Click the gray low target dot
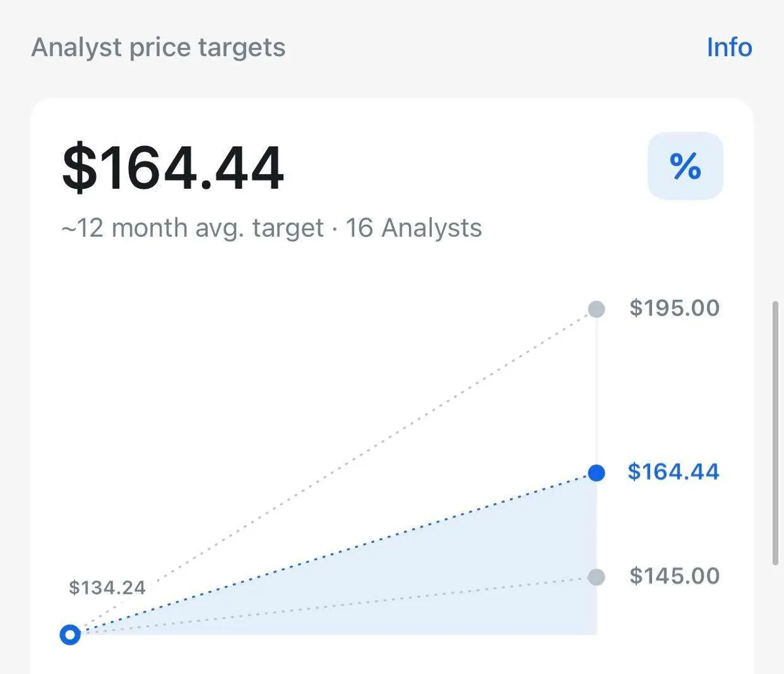Image resolution: width=784 pixels, height=674 pixels. [x=596, y=577]
